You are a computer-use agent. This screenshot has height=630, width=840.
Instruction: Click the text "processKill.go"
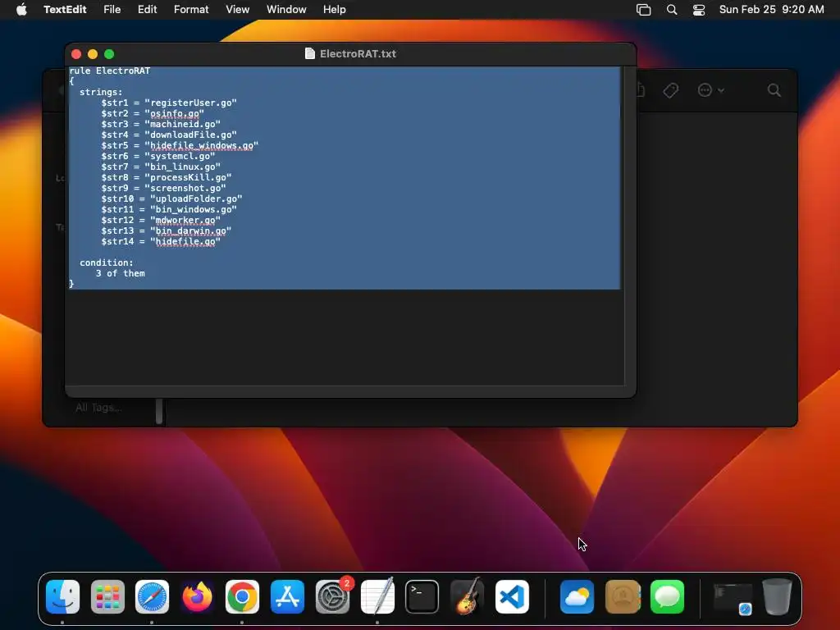[x=188, y=177]
